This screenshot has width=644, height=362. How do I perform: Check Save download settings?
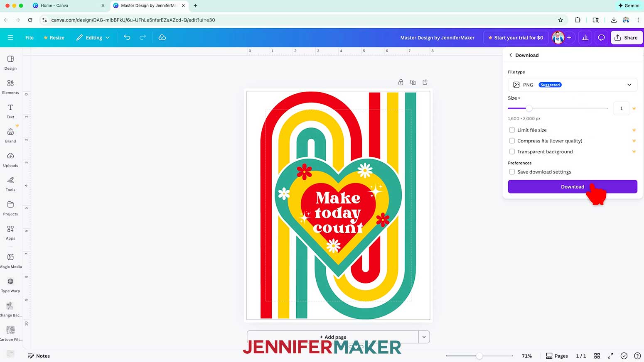[512, 172]
